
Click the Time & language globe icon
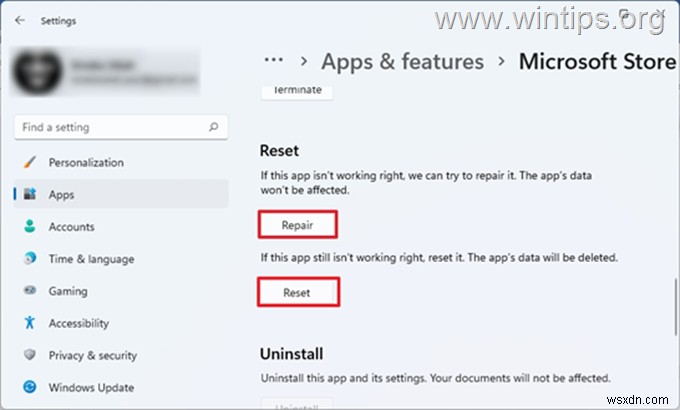(29, 258)
